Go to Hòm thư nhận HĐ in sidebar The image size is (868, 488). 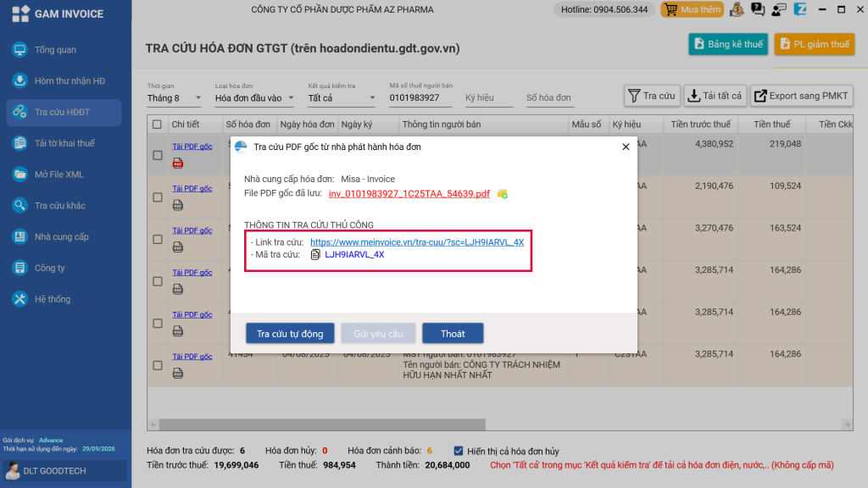[70, 81]
